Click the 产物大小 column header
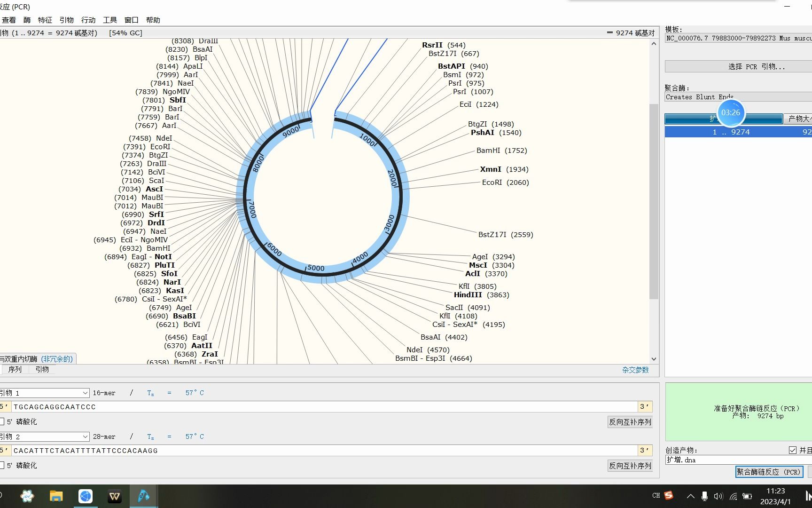Screen dimensions: 812x508 (798, 119)
